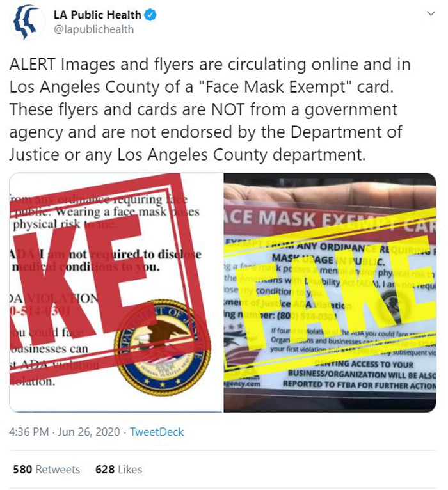The width and height of the screenshot is (448, 490).
Task: Click the large Department of Justice seal
Action: [x=163, y=348]
